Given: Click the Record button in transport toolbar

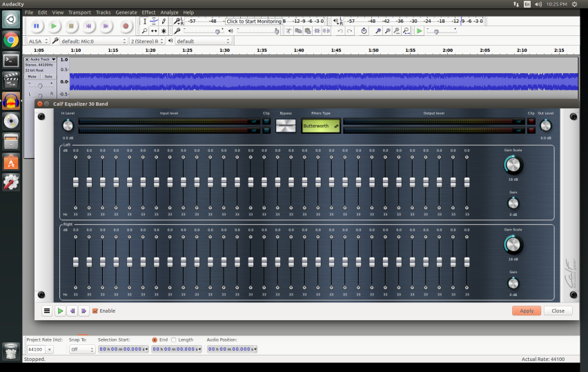Looking at the screenshot, I should coord(126,26).
